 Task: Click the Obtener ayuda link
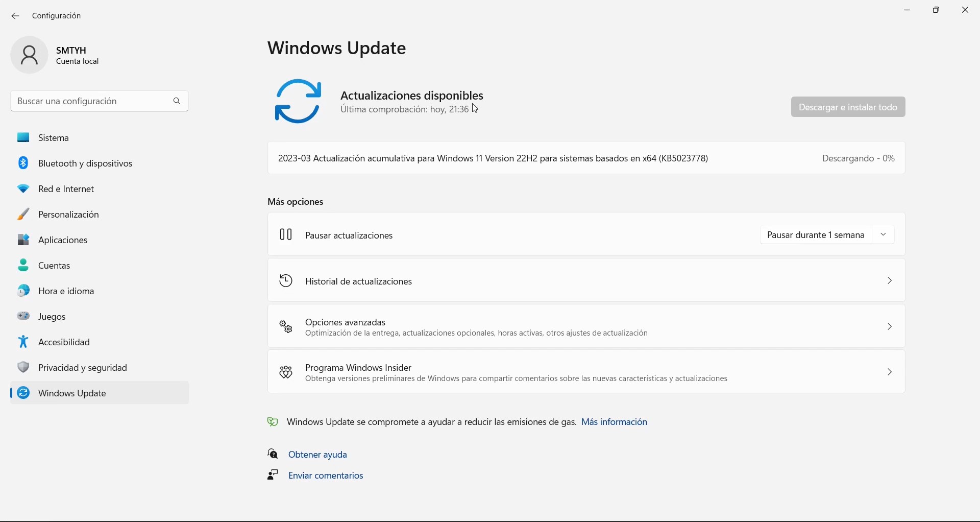point(318,455)
